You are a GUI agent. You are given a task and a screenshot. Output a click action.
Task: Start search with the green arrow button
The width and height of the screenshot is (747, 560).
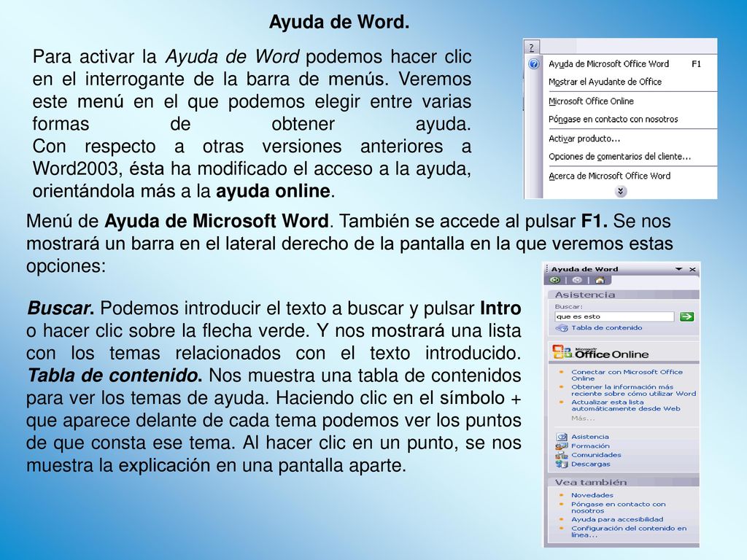686,316
